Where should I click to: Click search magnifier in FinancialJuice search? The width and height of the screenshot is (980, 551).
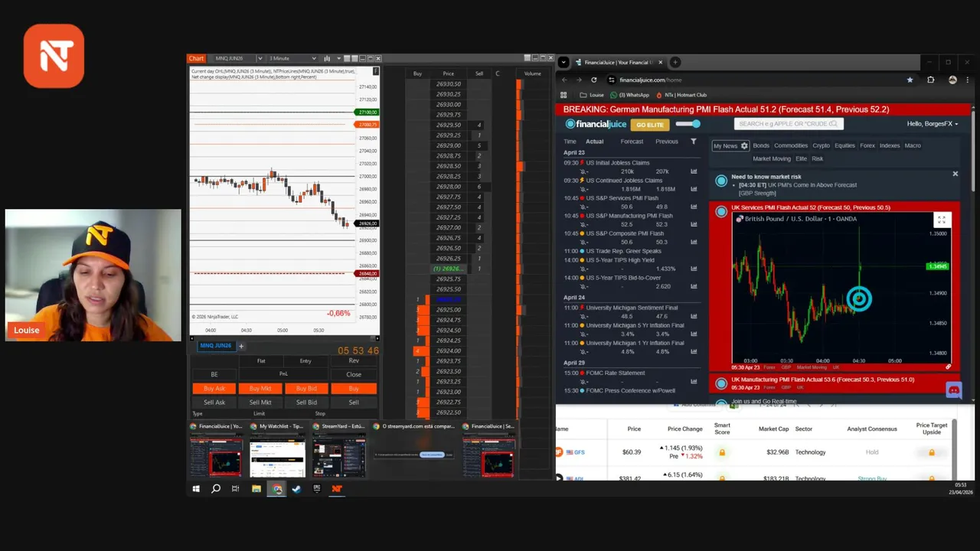835,124
